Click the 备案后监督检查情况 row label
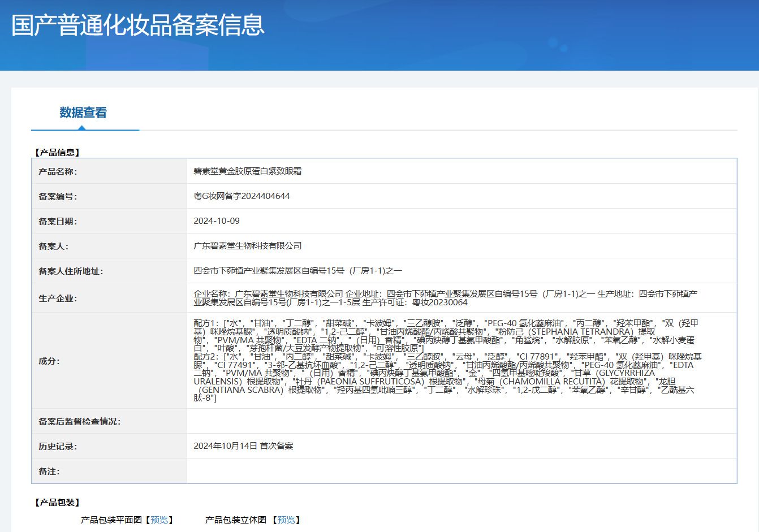Image resolution: width=759 pixels, height=532 pixels. click(x=80, y=421)
